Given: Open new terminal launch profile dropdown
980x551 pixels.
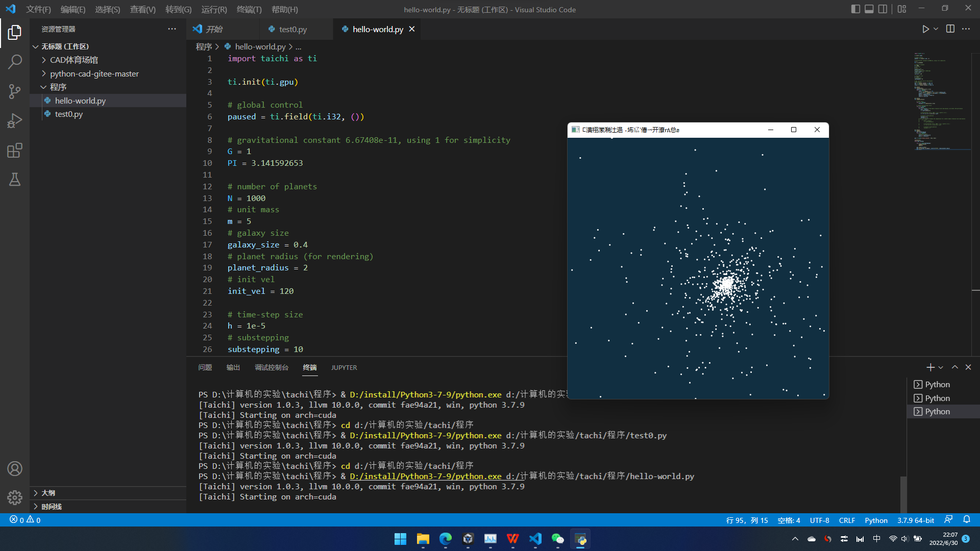Looking at the screenshot, I should [941, 367].
